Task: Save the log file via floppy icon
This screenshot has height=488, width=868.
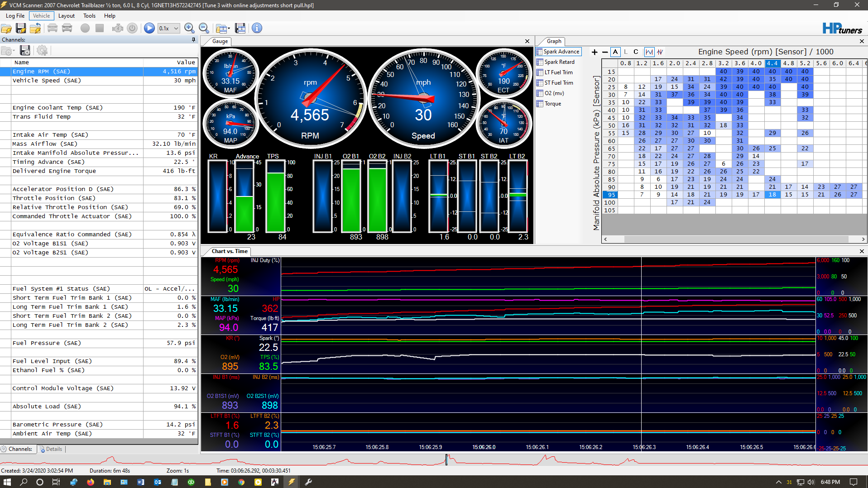Action: pyautogui.click(x=21, y=28)
